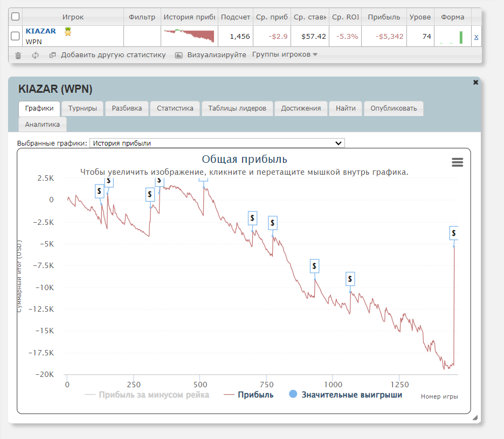Click the refresh arrows icon

pos(36,55)
